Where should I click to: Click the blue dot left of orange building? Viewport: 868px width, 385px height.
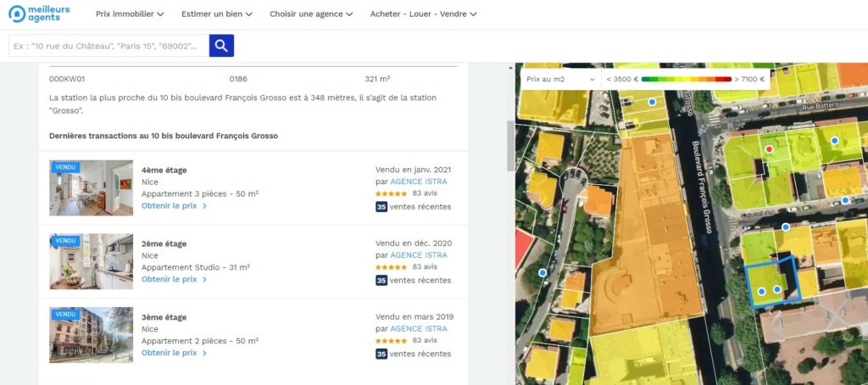pos(542,272)
